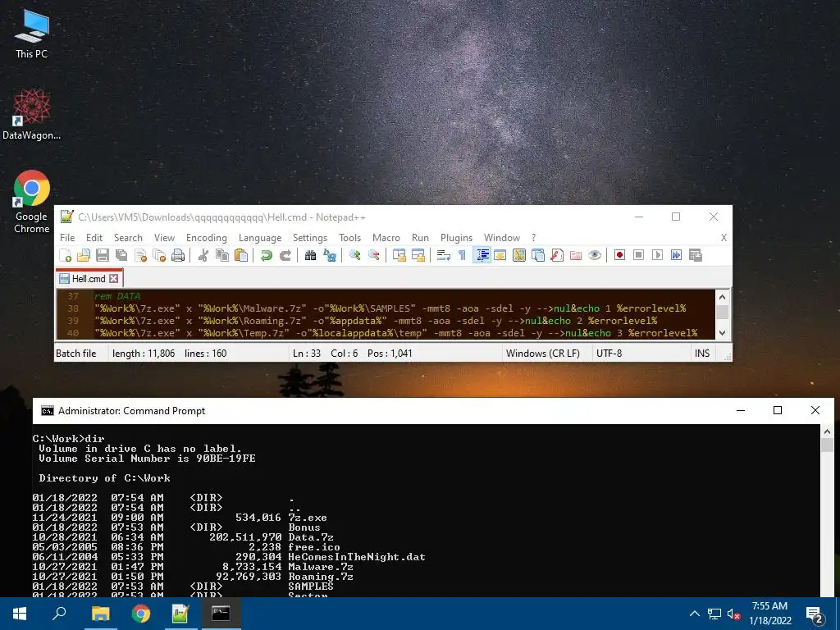Click the Synchronize vertical scrolling icon
840x630 pixels.
[399, 256]
